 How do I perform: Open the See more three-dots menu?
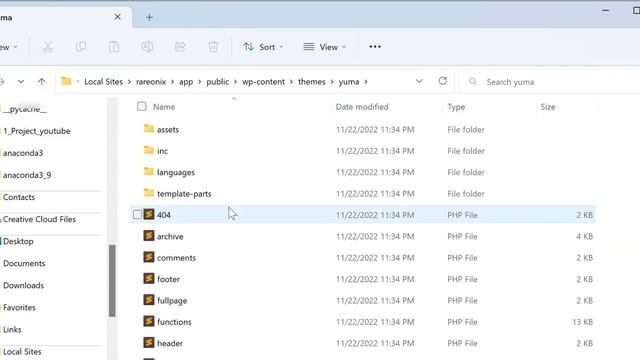[x=375, y=47]
